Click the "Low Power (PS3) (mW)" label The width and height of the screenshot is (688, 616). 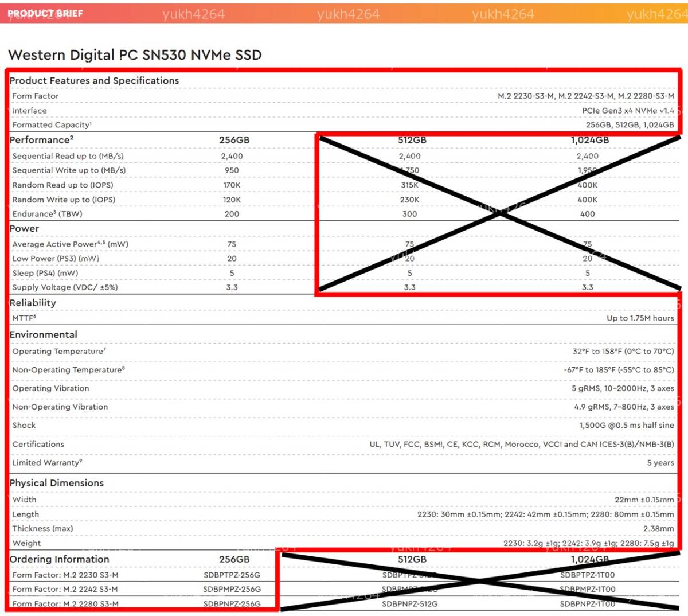pos(56,259)
